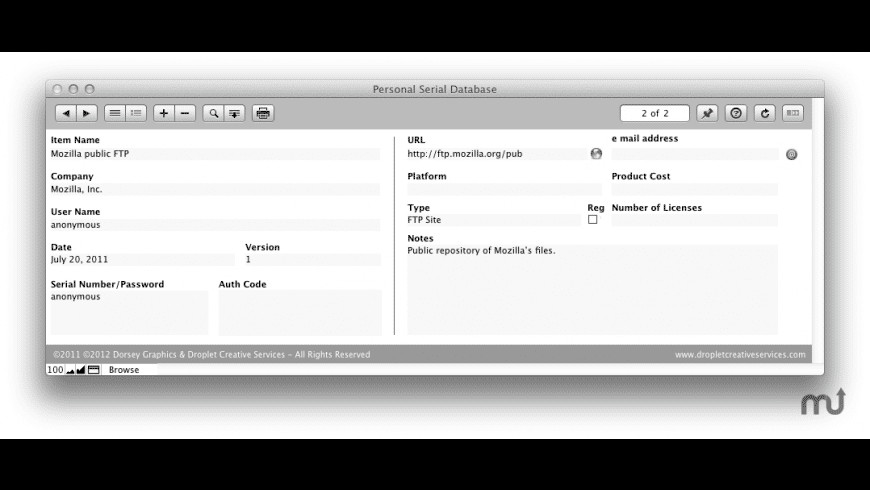Go to the next record arrow
Image resolution: width=870 pixels, height=490 pixels.
[87, 113]
